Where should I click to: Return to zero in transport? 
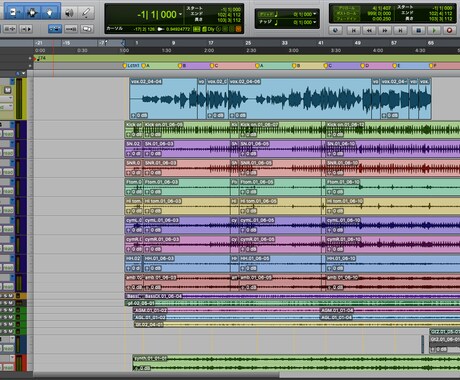353,30
